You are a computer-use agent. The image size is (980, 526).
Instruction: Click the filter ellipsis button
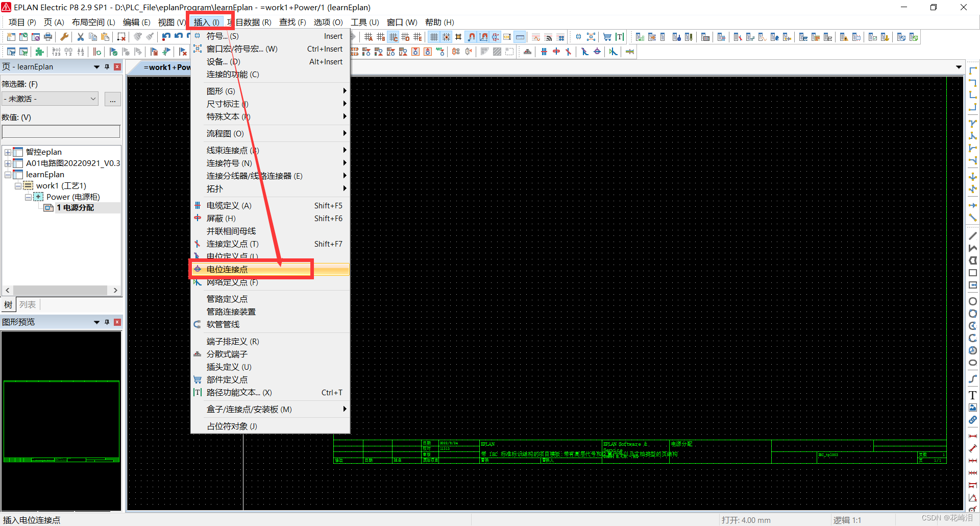(x=112, y=99)
